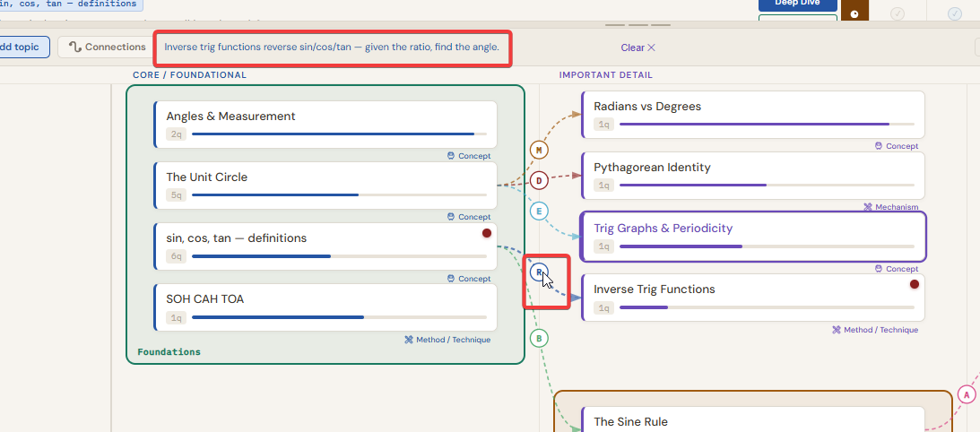The height and width of the screenshot is (432, 980).
Task: Click the pink A connection badge
Action: click(966, 394)
